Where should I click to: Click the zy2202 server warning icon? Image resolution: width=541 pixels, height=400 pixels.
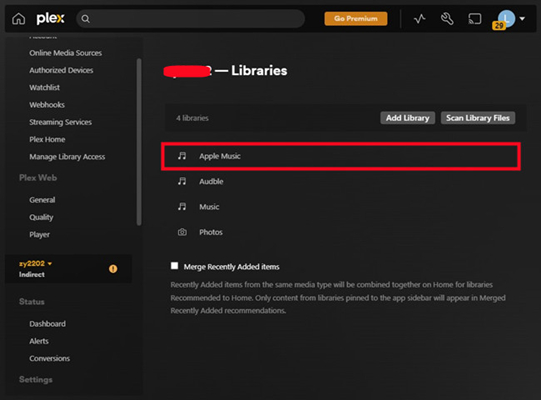[x=113, y=269]
